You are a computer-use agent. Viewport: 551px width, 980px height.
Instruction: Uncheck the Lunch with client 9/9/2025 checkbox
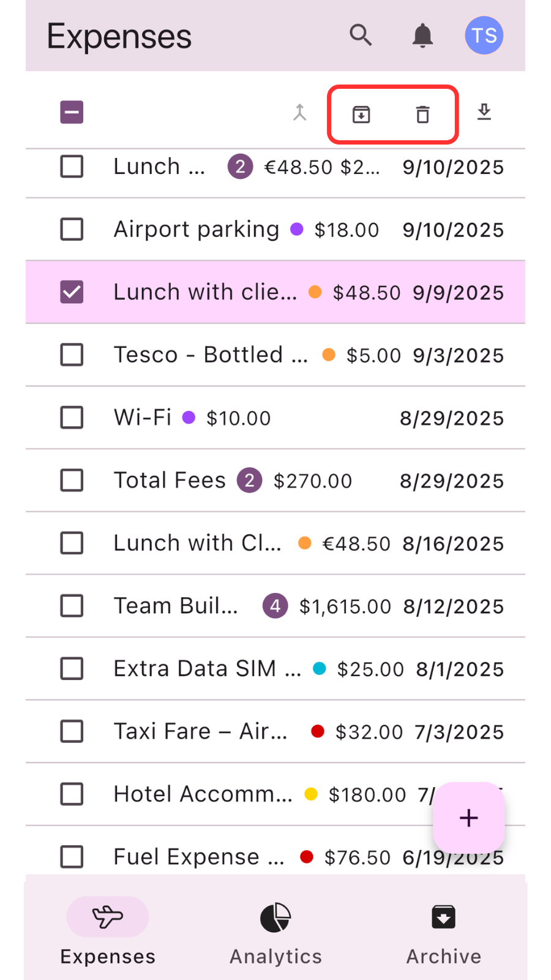72,292
